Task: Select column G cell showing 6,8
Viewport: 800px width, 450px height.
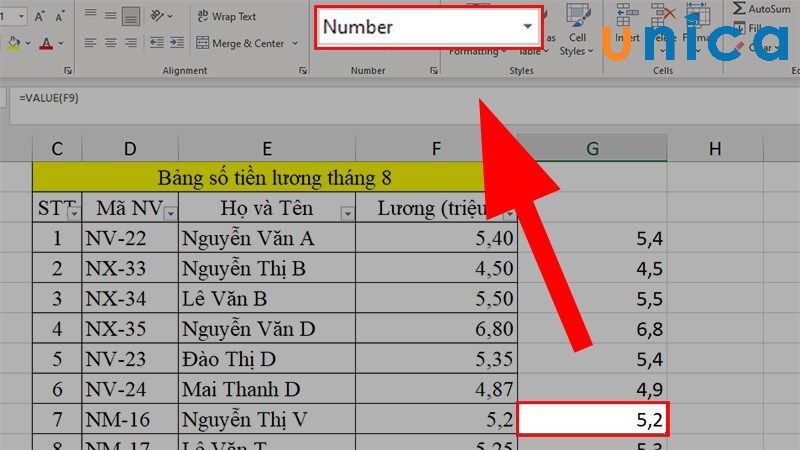Action: [x=592, y=329]
